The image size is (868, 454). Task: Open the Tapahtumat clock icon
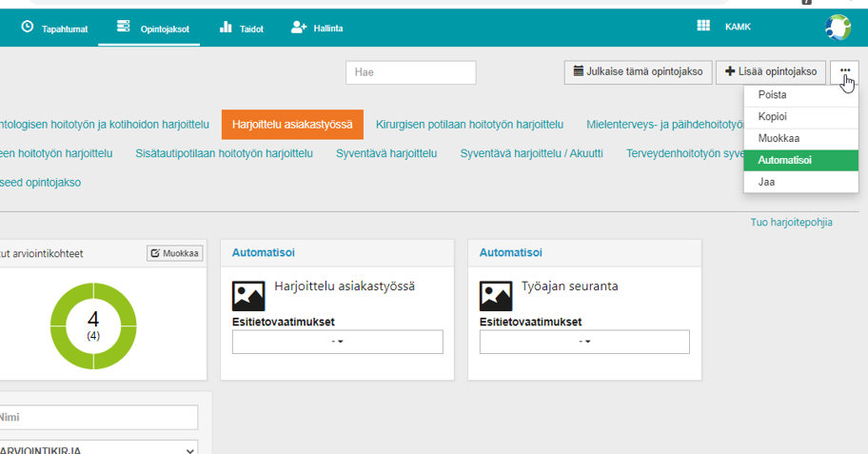(x=27, y=28)
